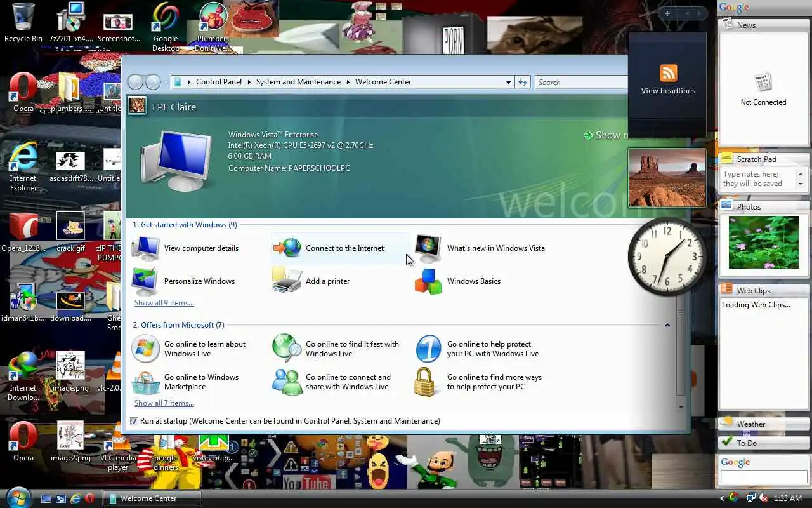Viewport: 812px width, 508px height.
Task: Click the FPE Claire user picture
Action: tap(137, 106)
